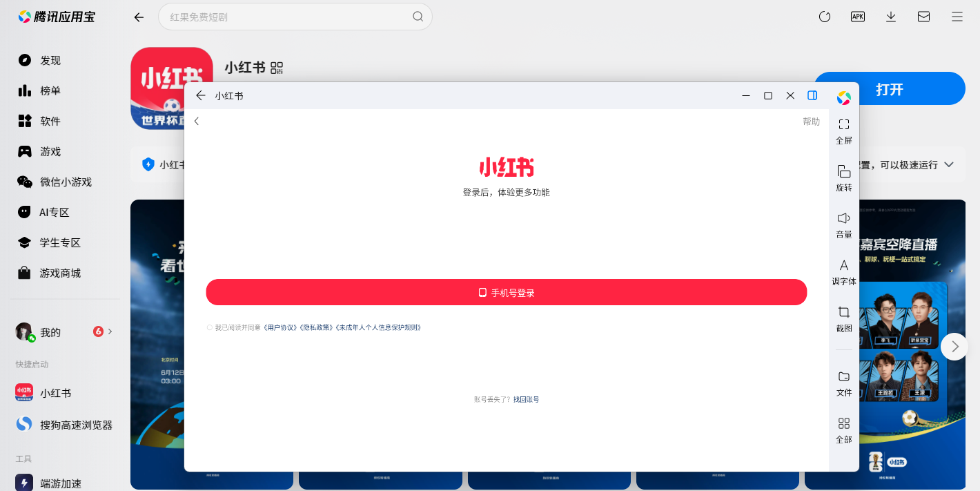Toggle the side panel icon in 小红书 title bar
980x491 pixels.
[x=812, y=95]
